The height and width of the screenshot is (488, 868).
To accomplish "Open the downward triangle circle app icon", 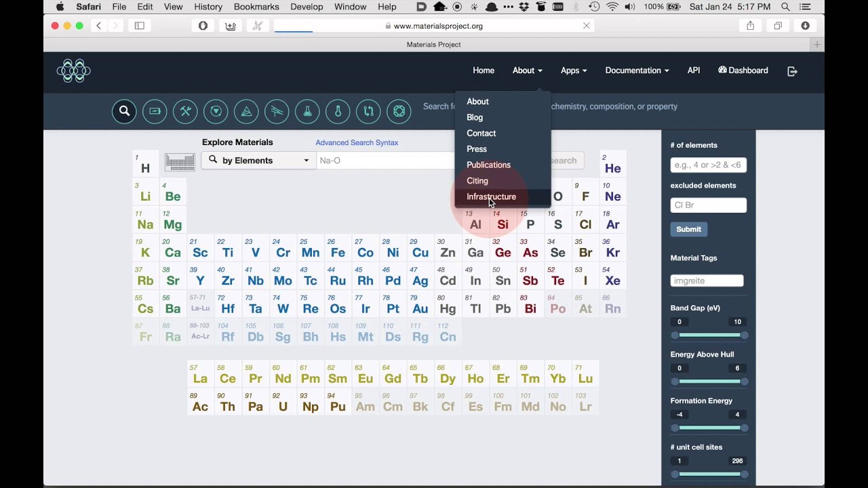I will coord(216,111).
